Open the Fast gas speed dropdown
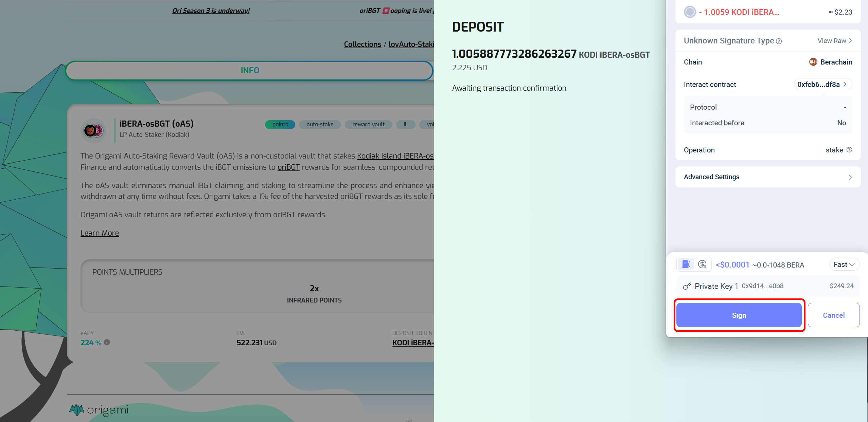Image resolution: width=868 pixels, height=422 pixels. pyautogui.click(x=844, y=264)
